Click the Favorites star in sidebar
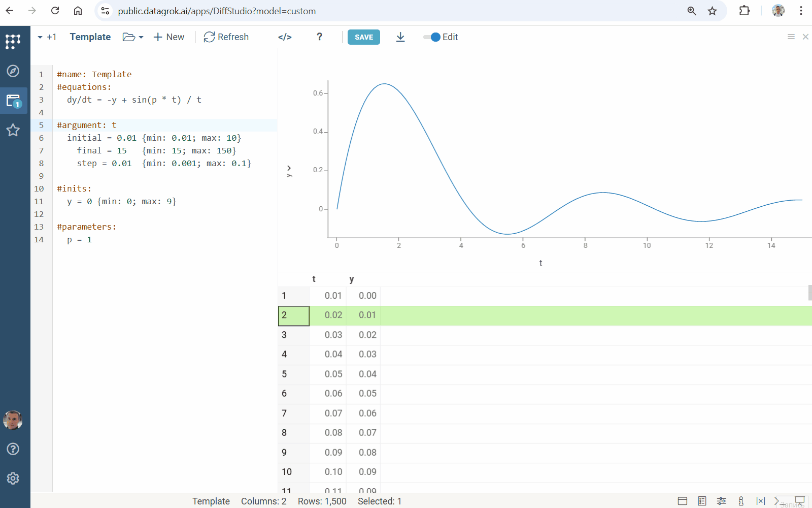This screenshot has height=508, width=812. pyautogui.click(x=13, y=130)
